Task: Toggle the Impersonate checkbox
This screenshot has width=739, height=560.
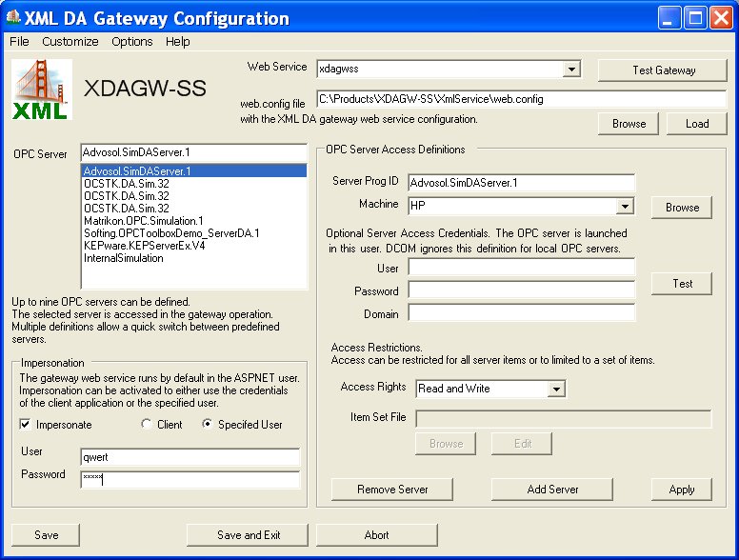Action: click(x=25, y=424)
